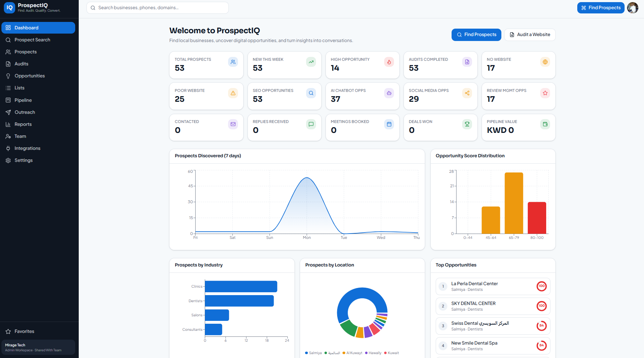Open the Pipeline sidebar item
The image size is (644, 358).
(38, 100)
